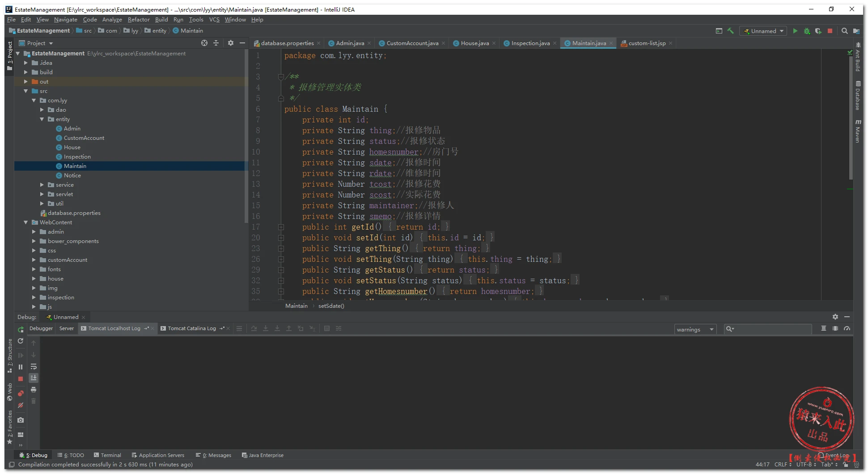Toggle soft-wrap in the log console

coord(34,366)
